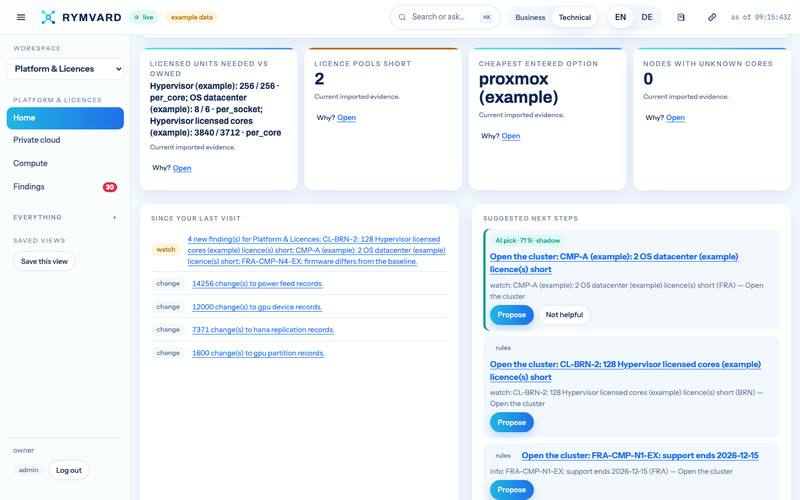800x500 pixels.
Task: Open Why link under Nodes With Unknown Cores
Action: 675,118
